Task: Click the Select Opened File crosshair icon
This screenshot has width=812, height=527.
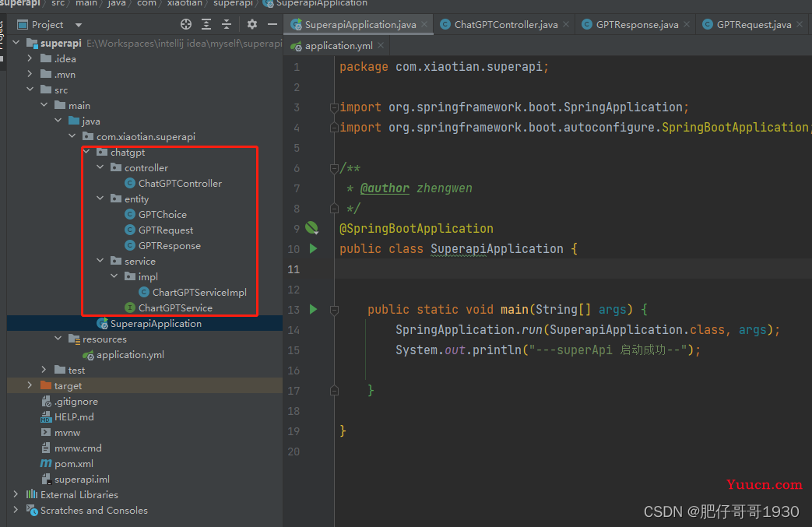Action: (x=186, y=24)
